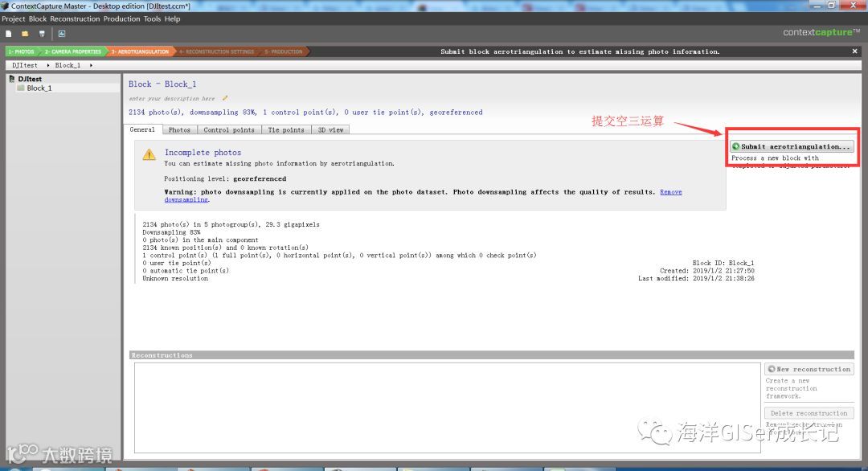
Task: Open the Block menu
Action: (38, 18)
